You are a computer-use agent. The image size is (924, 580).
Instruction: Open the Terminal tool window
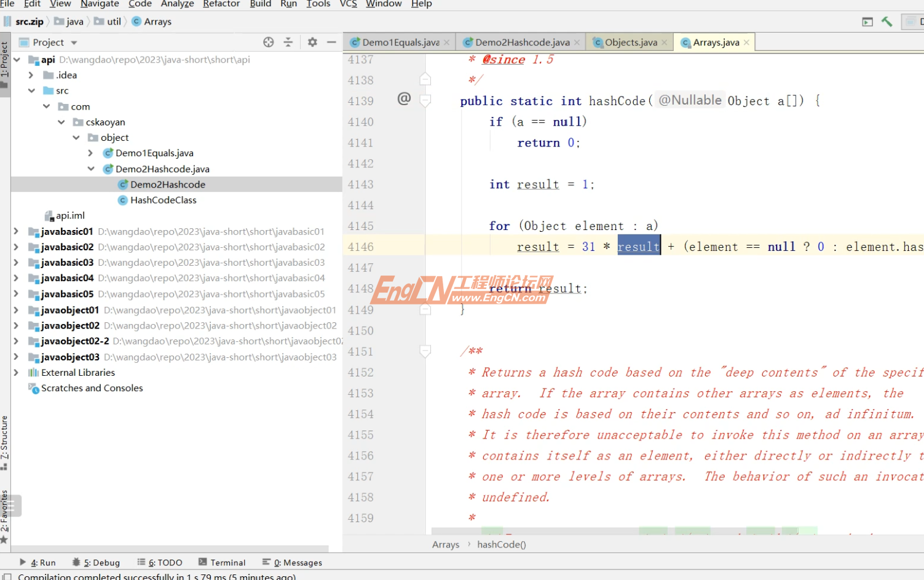222,562
